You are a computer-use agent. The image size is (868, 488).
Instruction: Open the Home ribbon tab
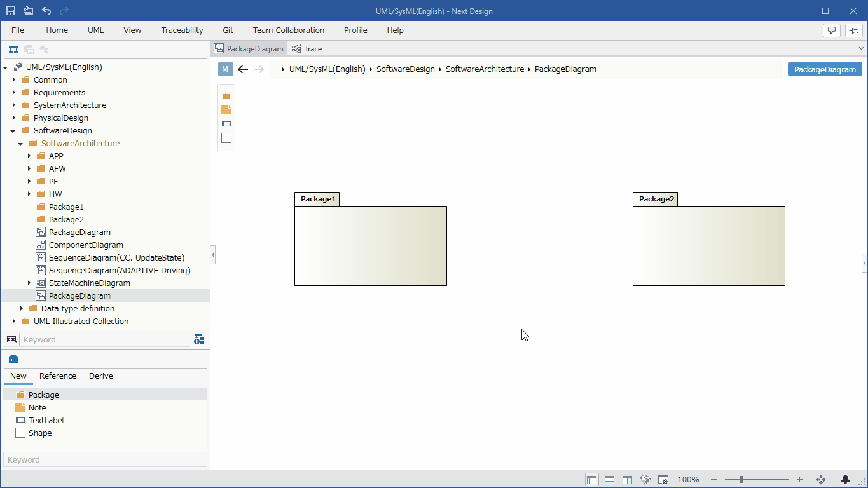click(x=57, y=30)
